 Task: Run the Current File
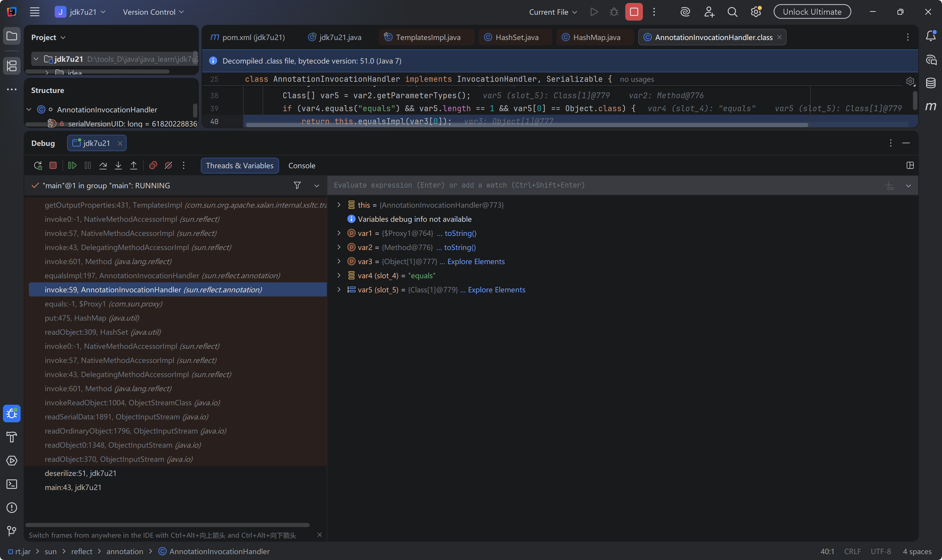coord(594,12)
